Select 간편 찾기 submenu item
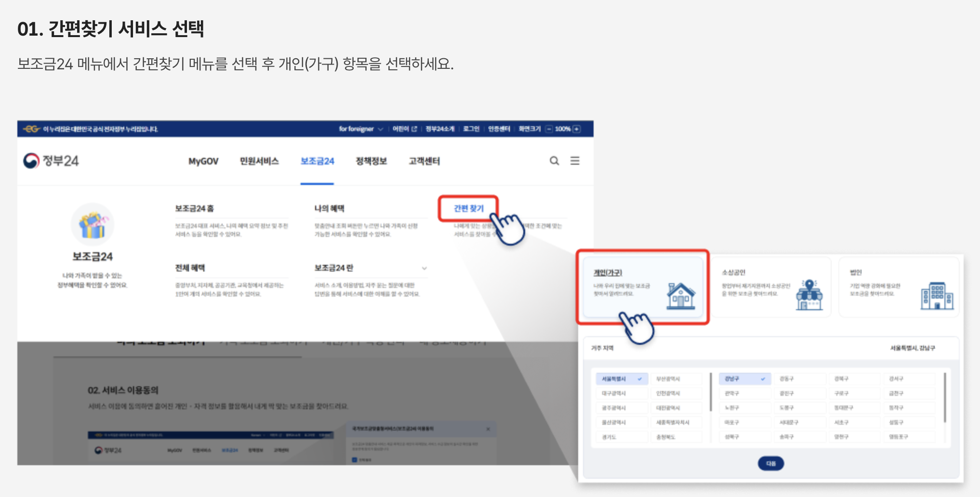 [468, 209]
